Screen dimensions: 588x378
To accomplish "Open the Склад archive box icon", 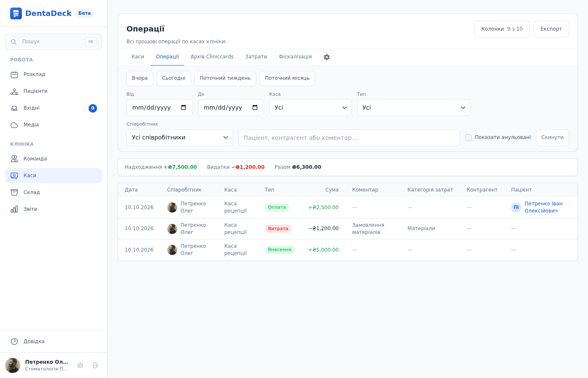I will (x=14, y=192).
